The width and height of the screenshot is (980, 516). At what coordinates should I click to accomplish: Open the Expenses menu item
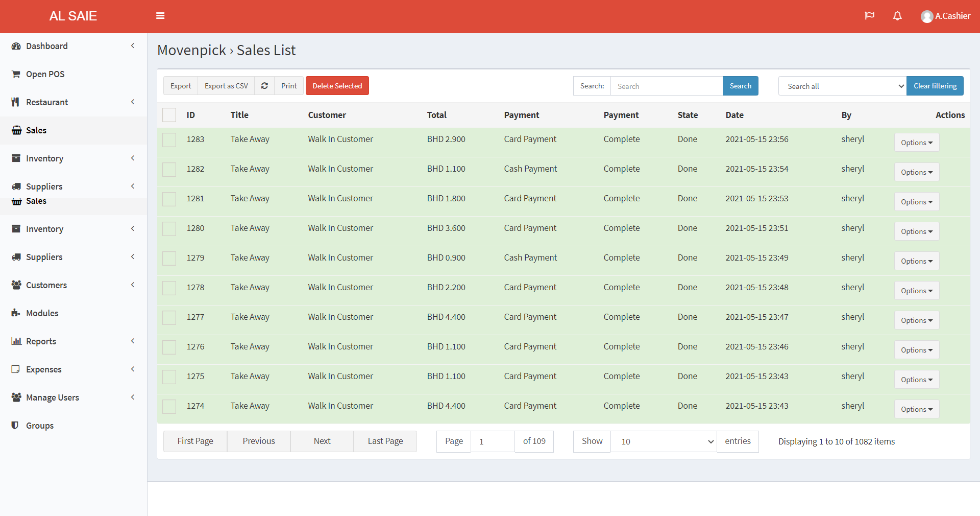(73, 369)
